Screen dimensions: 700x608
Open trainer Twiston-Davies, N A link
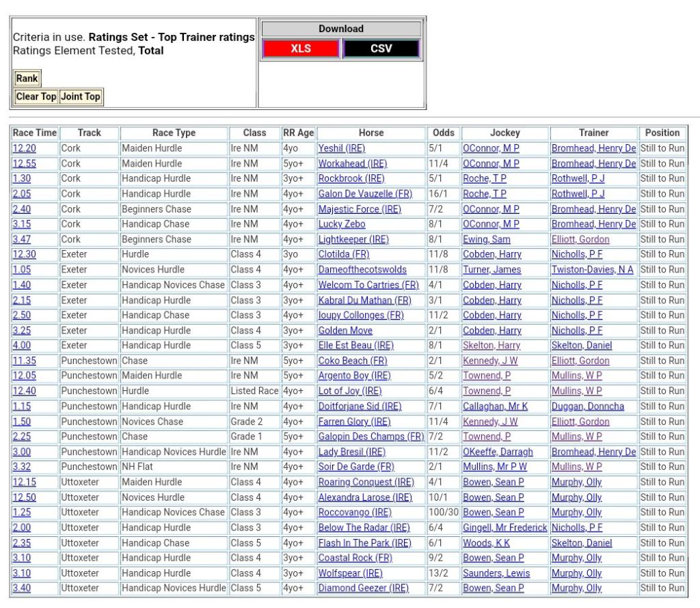(592, 270)
